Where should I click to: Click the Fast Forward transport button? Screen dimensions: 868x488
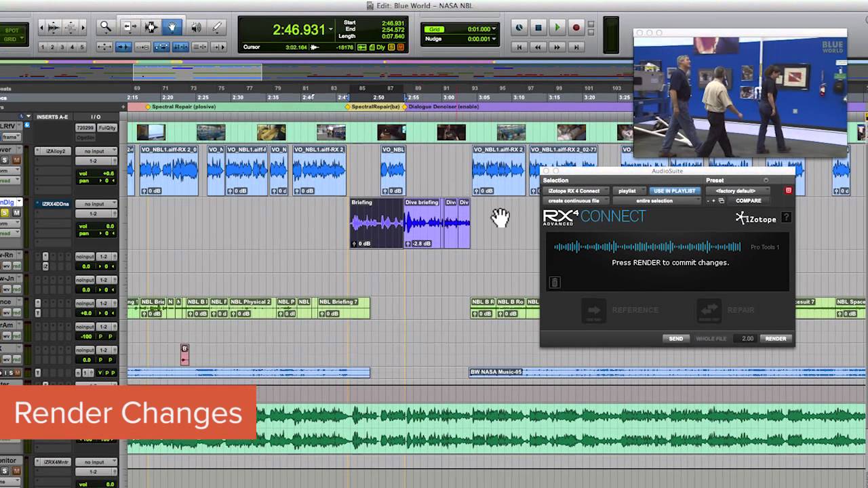(x=557, y=47)
